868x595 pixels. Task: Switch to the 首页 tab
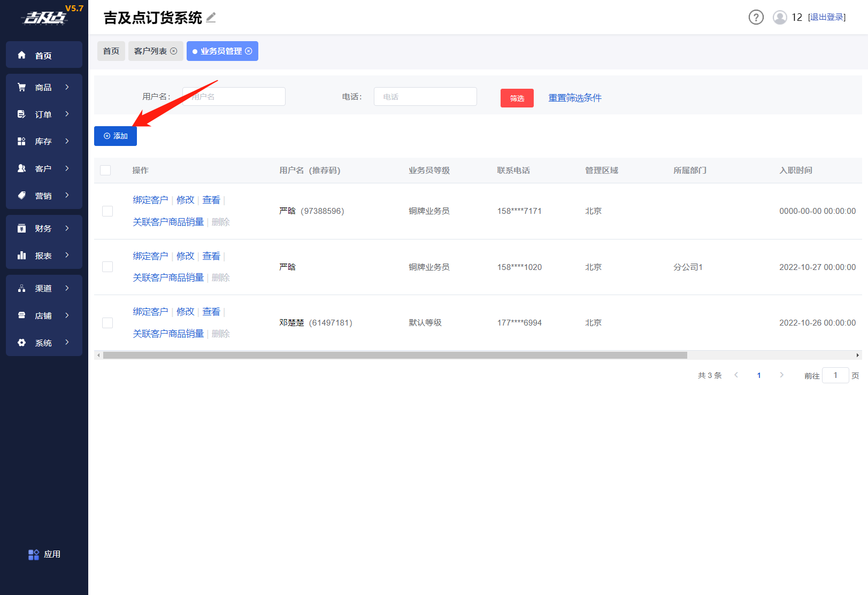point(111,51)
